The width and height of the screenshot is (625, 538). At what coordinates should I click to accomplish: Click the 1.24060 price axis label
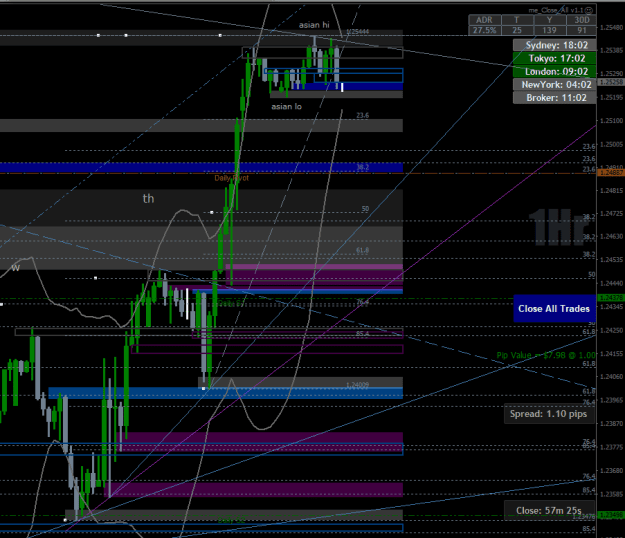click(611, 377)
